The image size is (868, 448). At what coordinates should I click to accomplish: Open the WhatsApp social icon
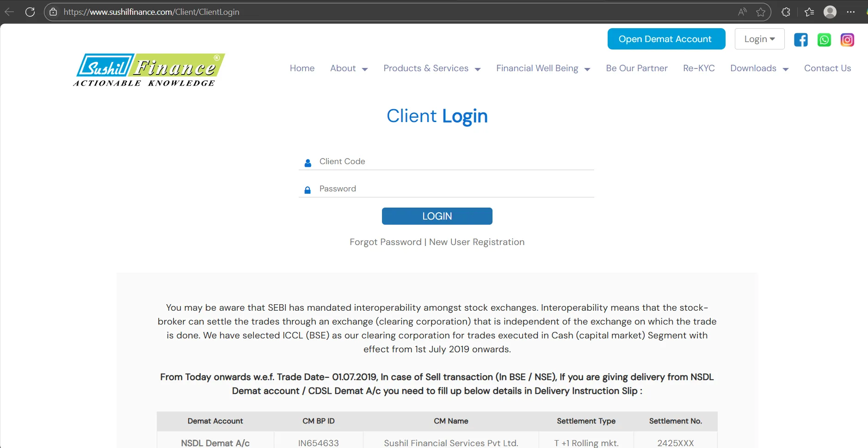point(824,40)
